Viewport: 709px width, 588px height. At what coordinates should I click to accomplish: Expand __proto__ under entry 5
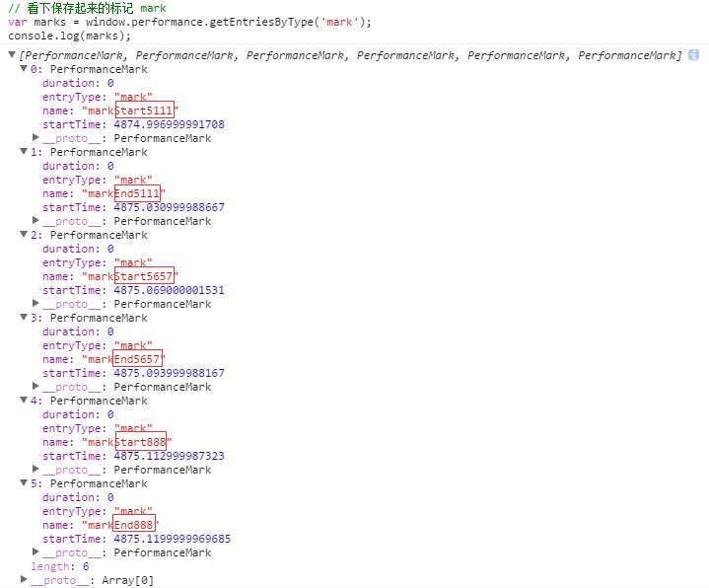point(35,552)
